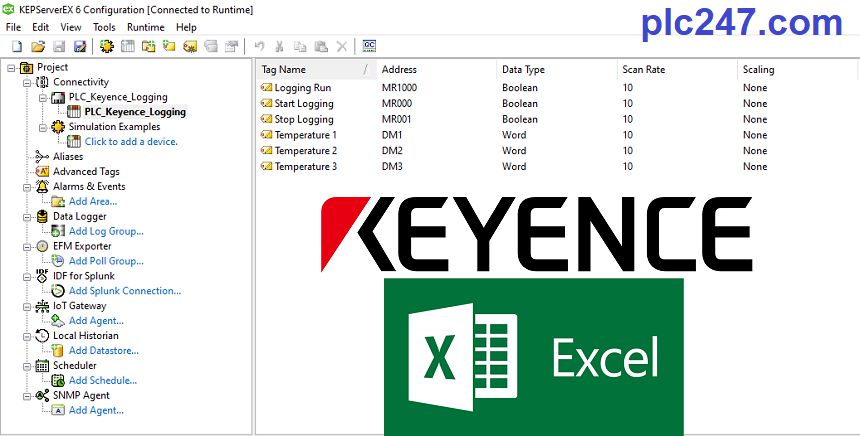This screenshot has width=860, height=436.
Task: Select the IDF for Splunk item
Action: [83, 276]
